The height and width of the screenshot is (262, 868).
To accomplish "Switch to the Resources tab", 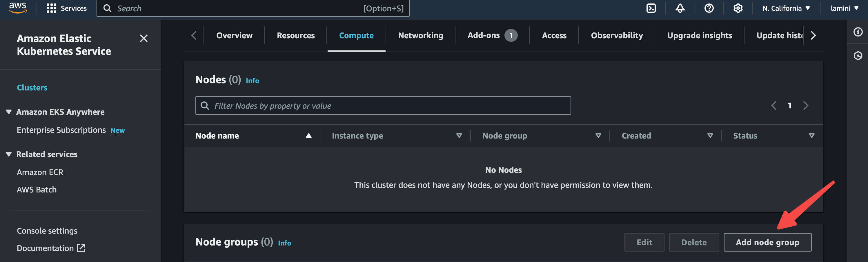I will click(295, 35).
